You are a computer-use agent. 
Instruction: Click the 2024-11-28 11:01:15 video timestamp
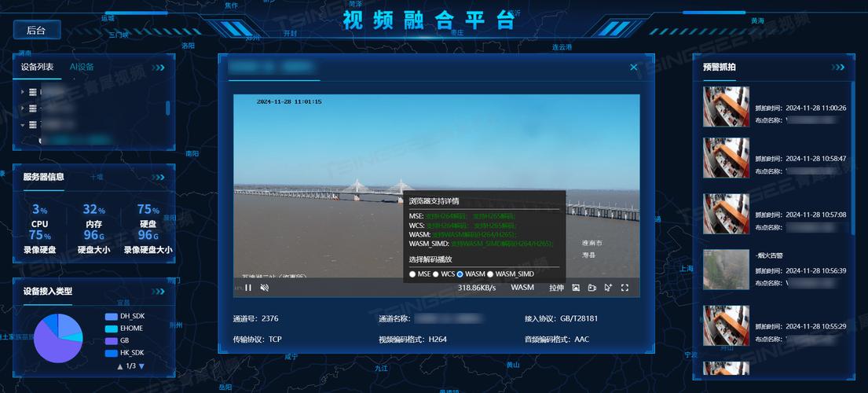289,102
